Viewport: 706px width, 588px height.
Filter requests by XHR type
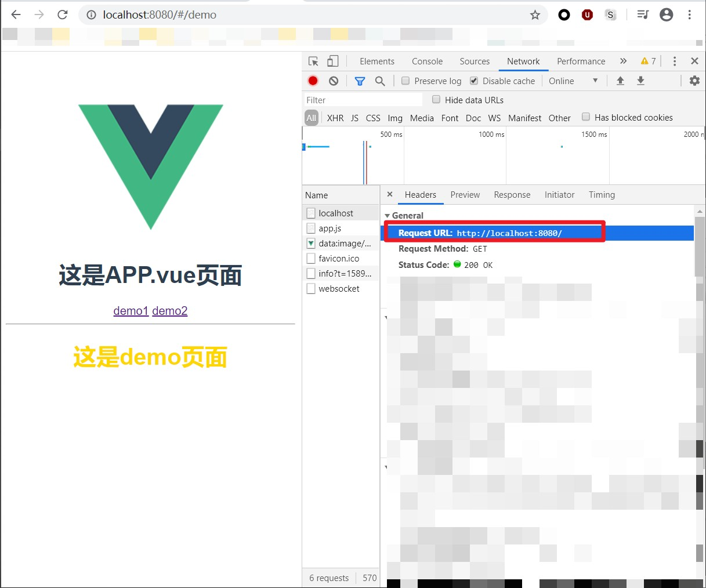click(x=335, y=118)
